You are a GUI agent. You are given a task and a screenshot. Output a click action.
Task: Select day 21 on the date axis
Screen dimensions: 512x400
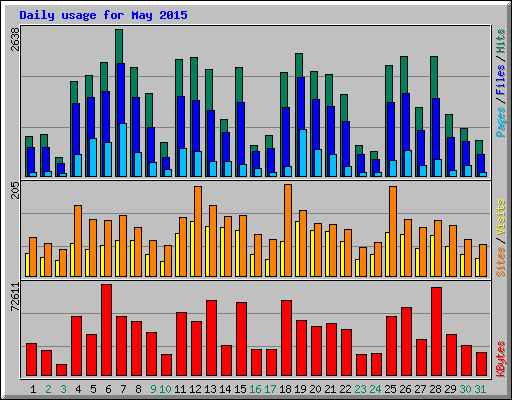point(330,389)
